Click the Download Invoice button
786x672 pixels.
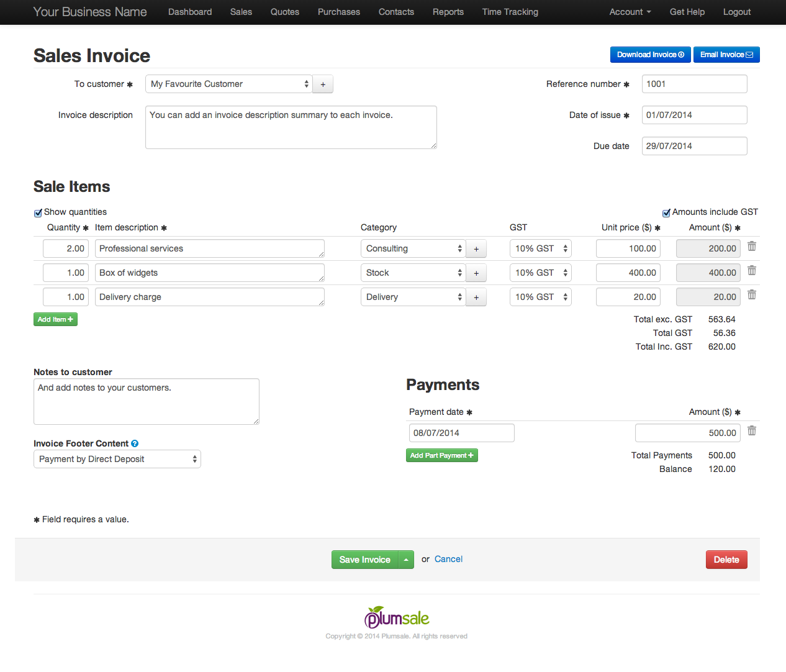(x=650, y=55)
